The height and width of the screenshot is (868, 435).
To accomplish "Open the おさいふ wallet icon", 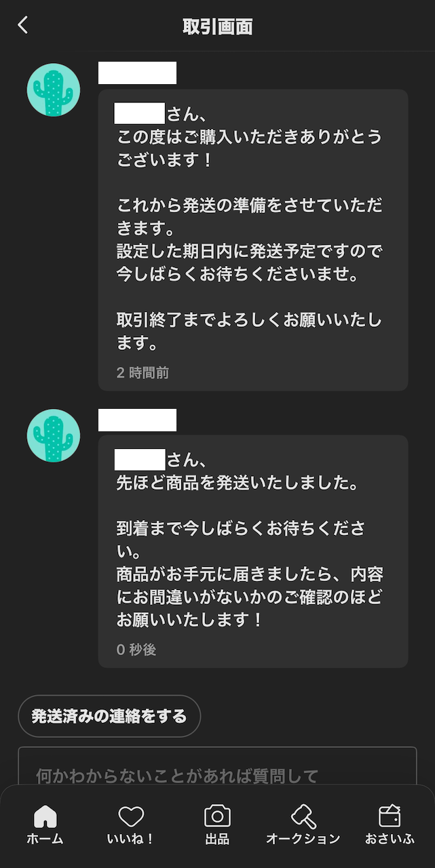I will [x=390, y=816].
